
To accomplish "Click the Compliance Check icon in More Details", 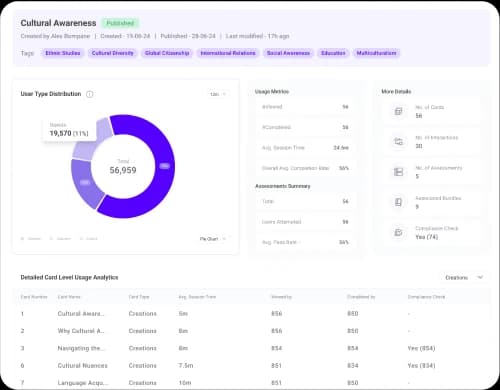I will coord(398,232).
